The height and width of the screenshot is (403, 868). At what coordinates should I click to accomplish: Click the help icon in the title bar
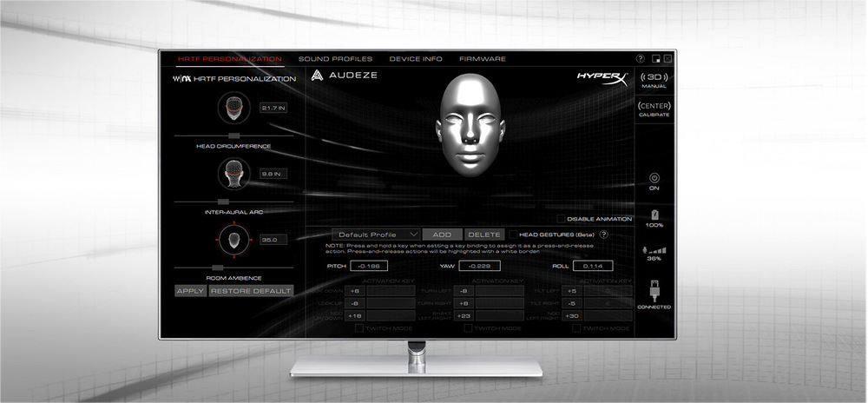click(641, 59)
